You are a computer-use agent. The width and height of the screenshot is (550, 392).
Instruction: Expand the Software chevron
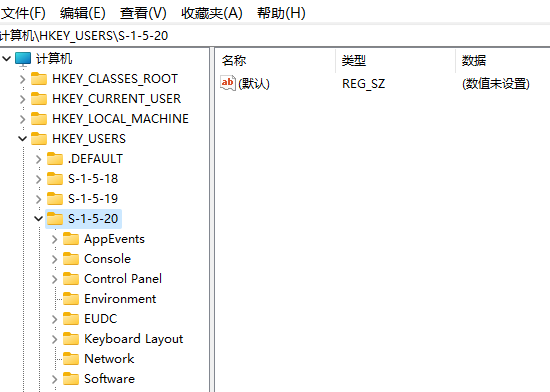click(54, 379)
